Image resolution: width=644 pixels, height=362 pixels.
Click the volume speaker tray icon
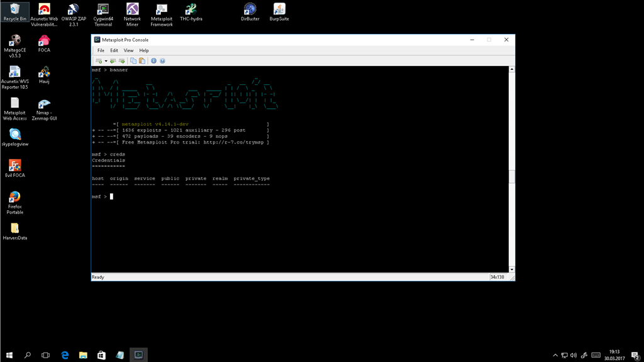574,356
